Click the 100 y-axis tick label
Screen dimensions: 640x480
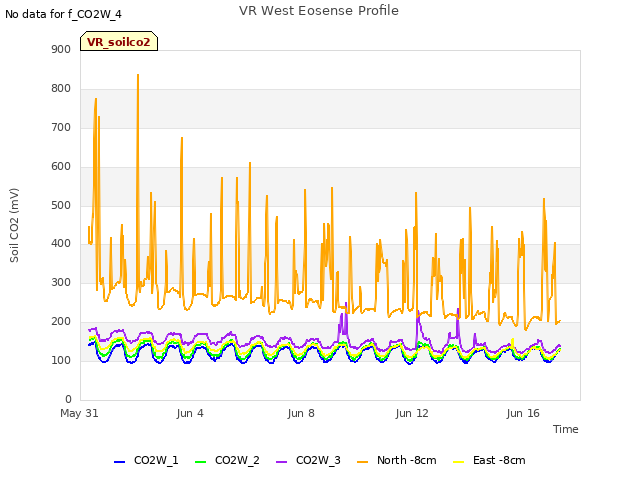click(61, 360)
